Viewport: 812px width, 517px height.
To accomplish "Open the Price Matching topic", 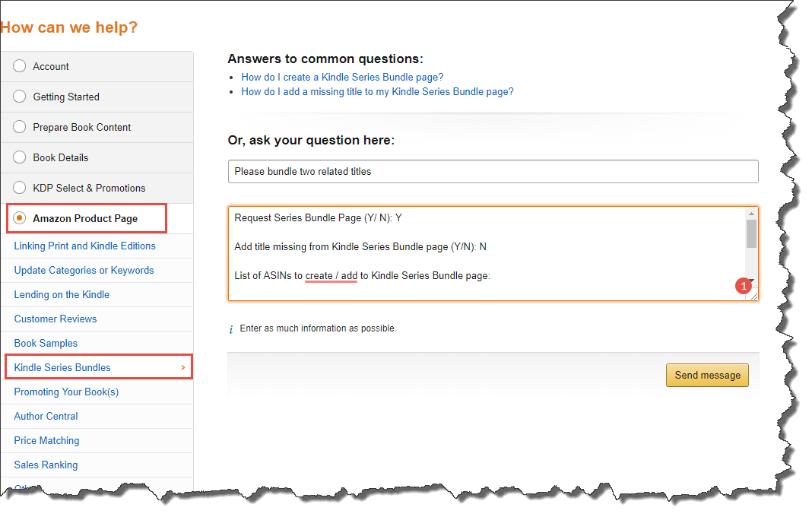I will (46, 441).
